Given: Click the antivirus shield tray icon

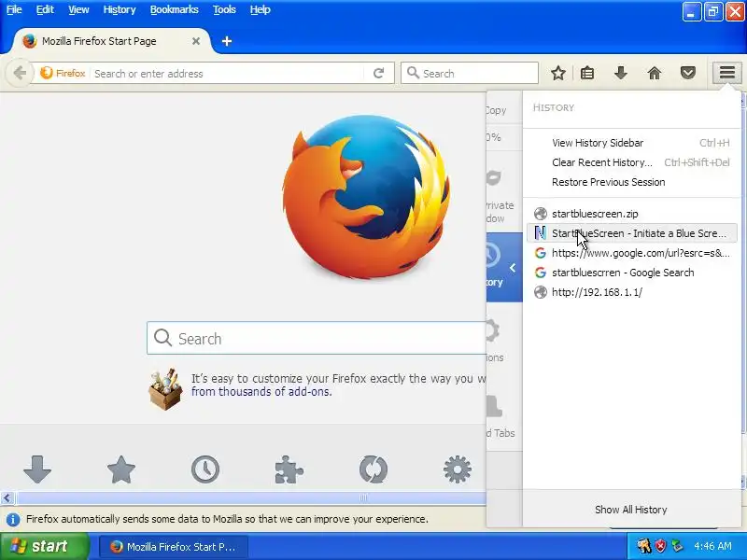Looking at the screenshot, I should pyautogui.click(x=661, y=546).
